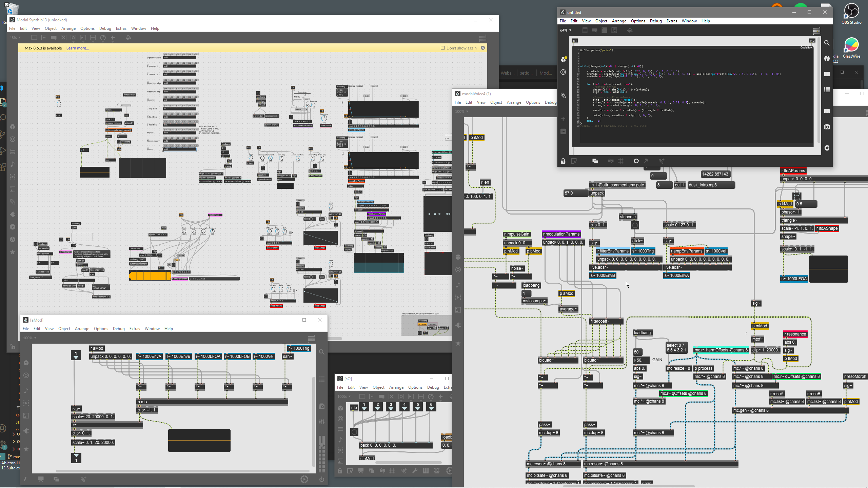Open the 100% zoom dropdown in modalVoice4
Screen dimensions: 868x488
tap(461, 111)
